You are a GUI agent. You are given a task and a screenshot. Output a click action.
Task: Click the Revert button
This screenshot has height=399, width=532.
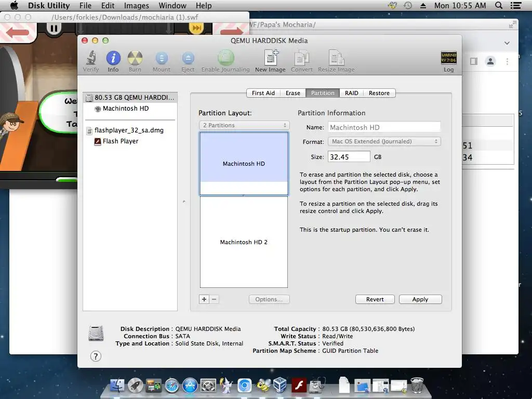[x=375, y=299]
